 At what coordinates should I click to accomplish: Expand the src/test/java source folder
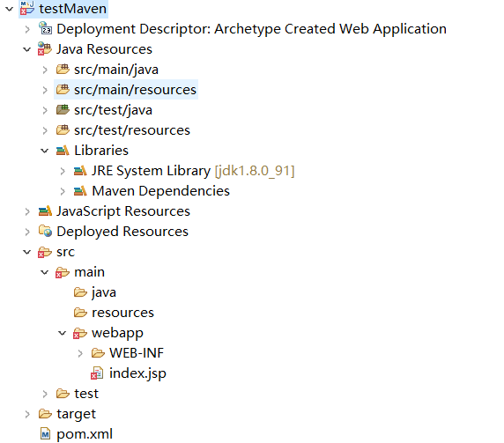coord(45,110)
